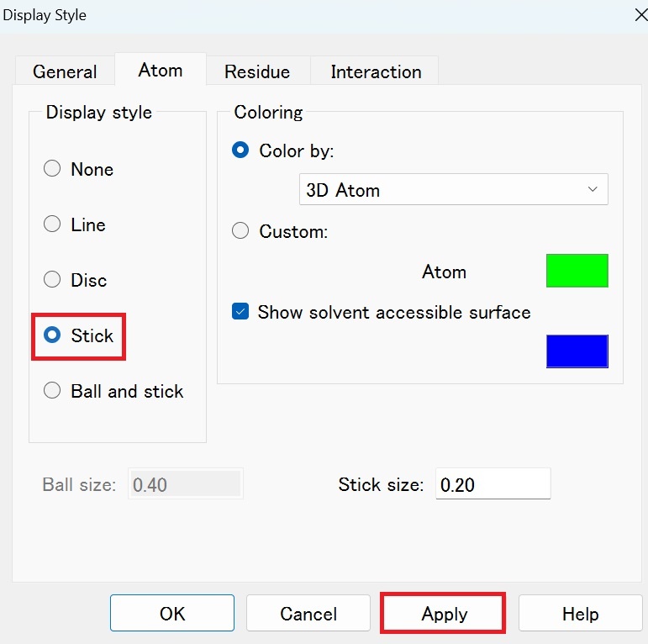Open Help for Display Style
The width and height of the screenshot is (648, 644).
click(x=580, y=613)
